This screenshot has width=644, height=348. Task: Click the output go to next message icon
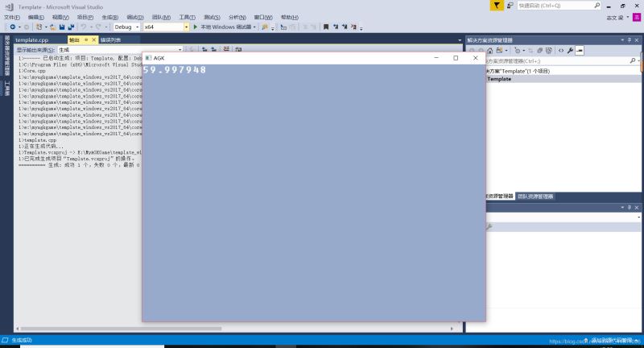pos(213,49)
